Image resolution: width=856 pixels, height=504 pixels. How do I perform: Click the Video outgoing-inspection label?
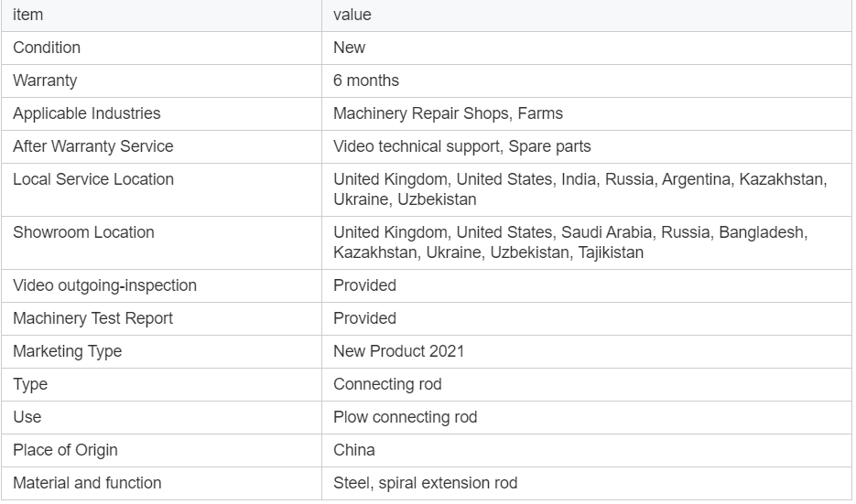click(104, 285)
